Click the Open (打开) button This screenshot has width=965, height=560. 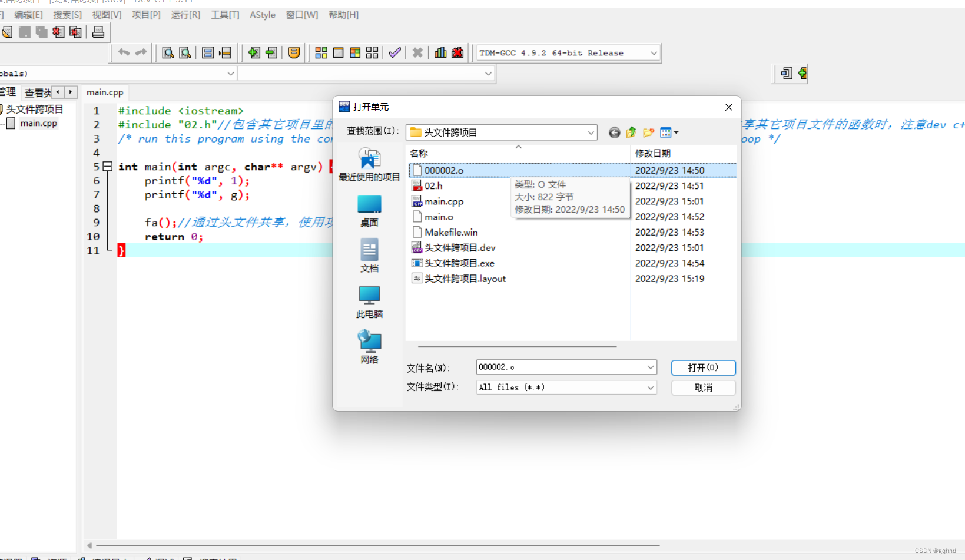pyautogui.click(x=703, y=367)
